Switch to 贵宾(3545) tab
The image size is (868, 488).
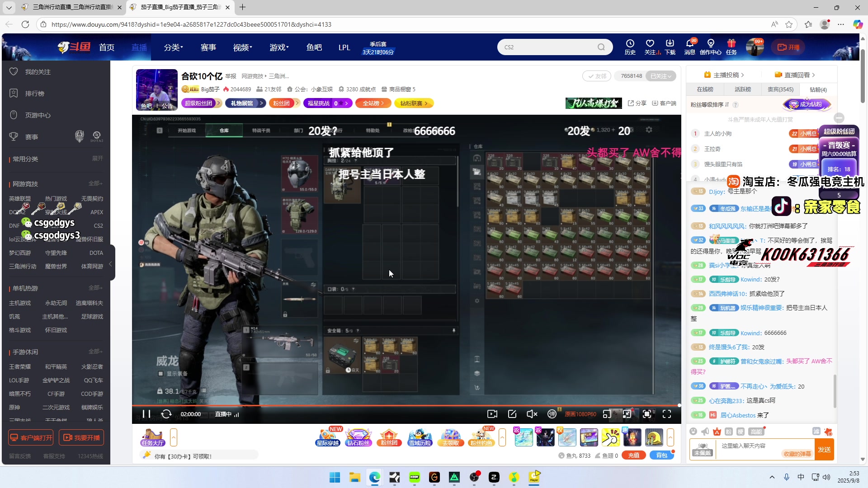781,89
